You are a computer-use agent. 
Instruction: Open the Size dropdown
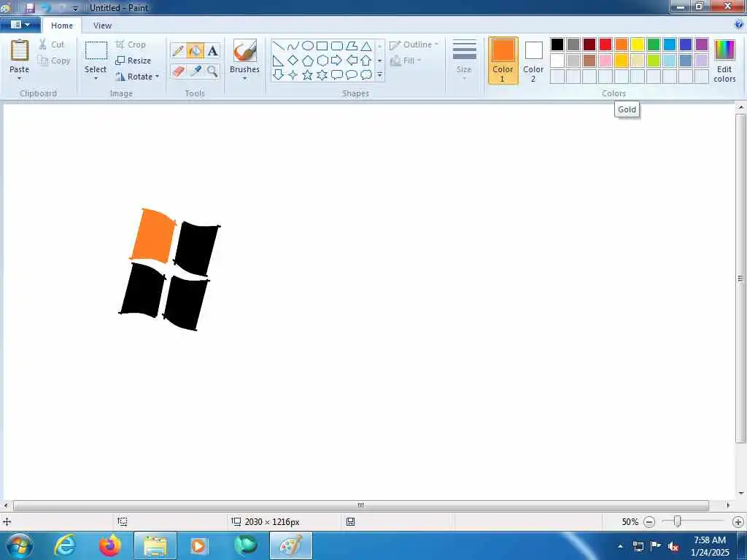465,60
